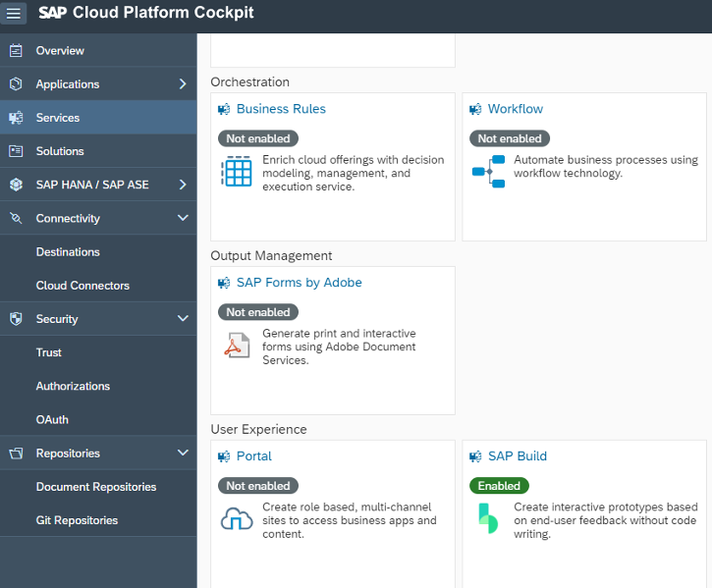Image resolution: width=712 pixels, height=588 pixels.
Task: Click the Services puzzle icon in the sidebar
Action: [16, 118]
